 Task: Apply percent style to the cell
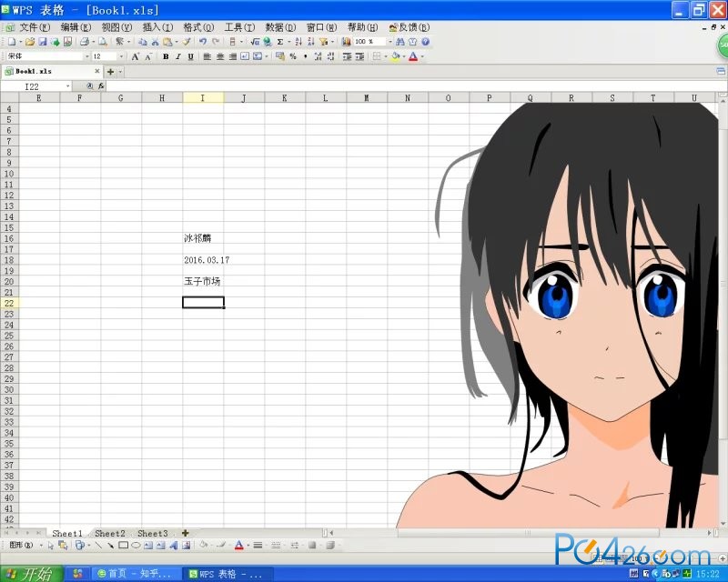coord(293,56)
